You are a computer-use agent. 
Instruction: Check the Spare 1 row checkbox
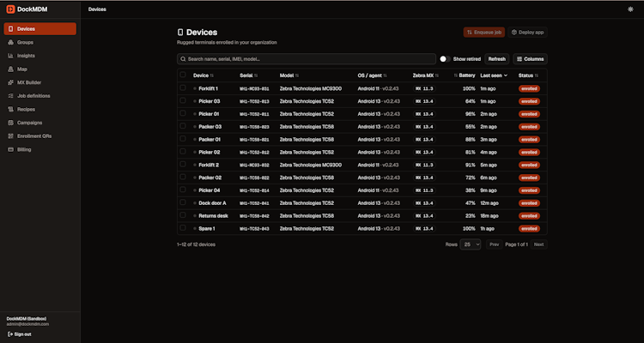tap(183, 228)
